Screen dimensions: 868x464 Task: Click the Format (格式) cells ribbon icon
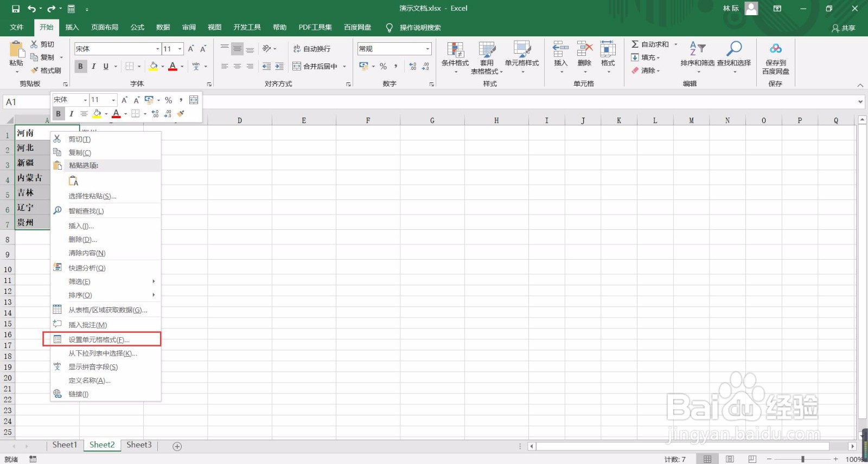pyautogui.click(x=608, y=49)
